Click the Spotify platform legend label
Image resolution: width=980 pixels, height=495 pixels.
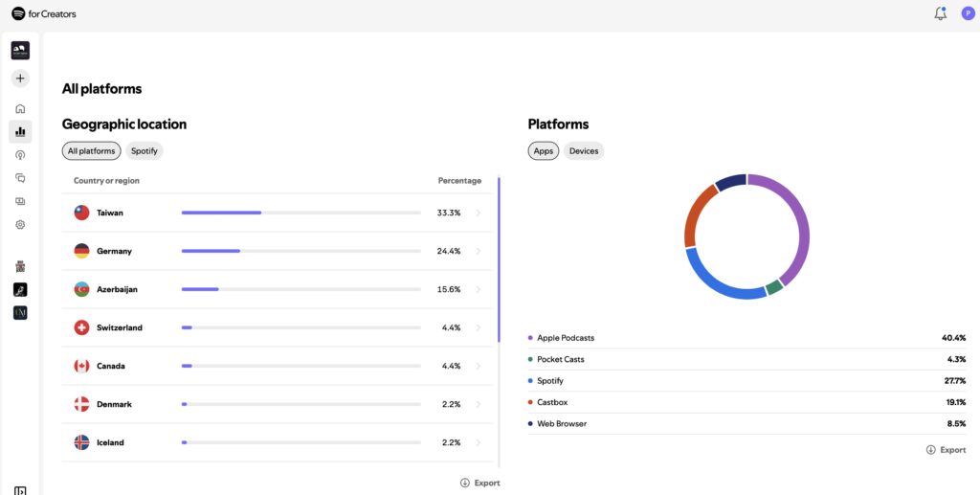point(550,381)
